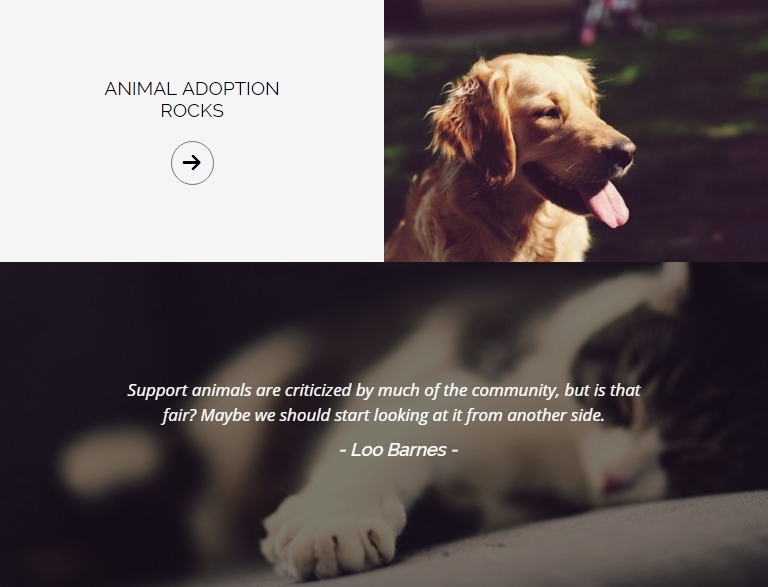This screenshot has width=768, height=587.
Task: Click the 'Loo Barnes' author name
Action: tap(398, 449)
